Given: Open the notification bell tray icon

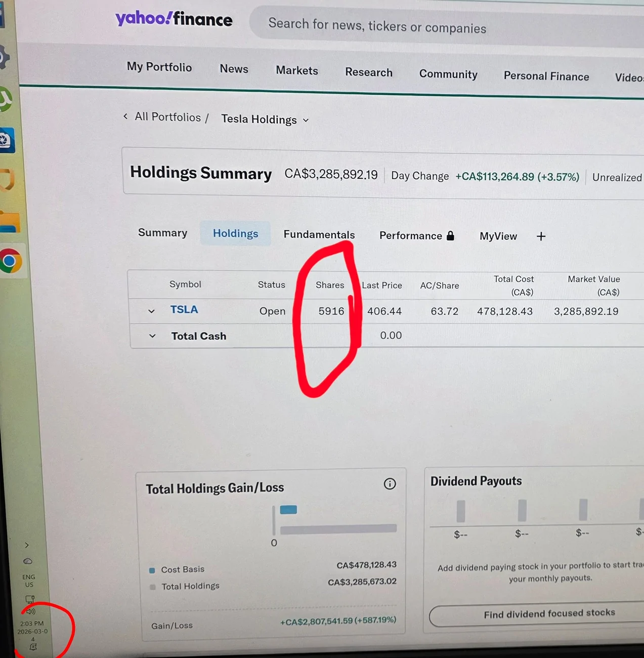Looking at the screenshot, I should tap(33, 647).
